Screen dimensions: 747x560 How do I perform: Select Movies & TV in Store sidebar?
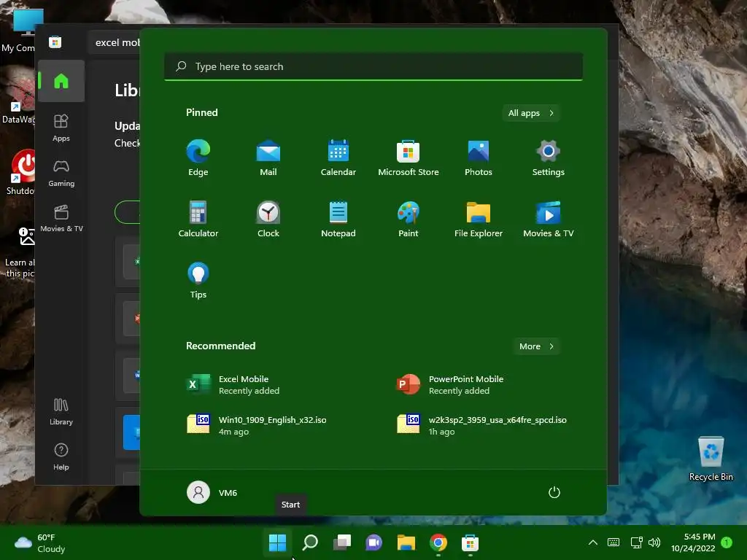61,218
